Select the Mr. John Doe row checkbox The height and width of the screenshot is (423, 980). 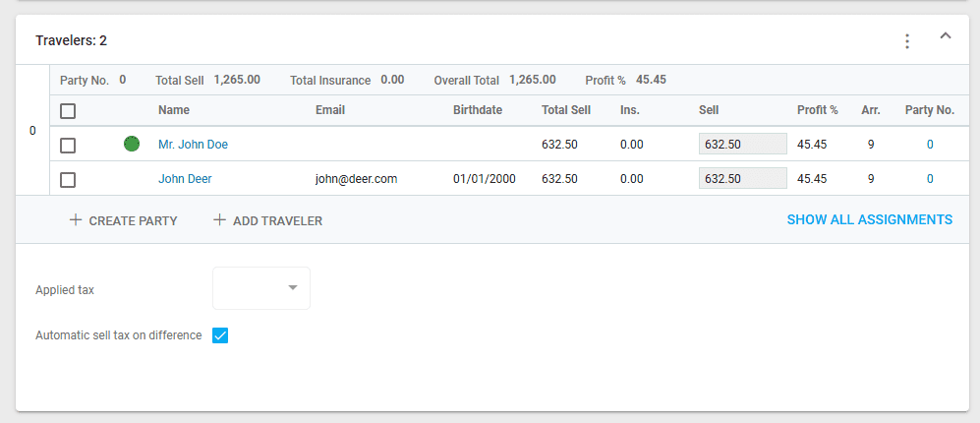(x=68, y=146)
